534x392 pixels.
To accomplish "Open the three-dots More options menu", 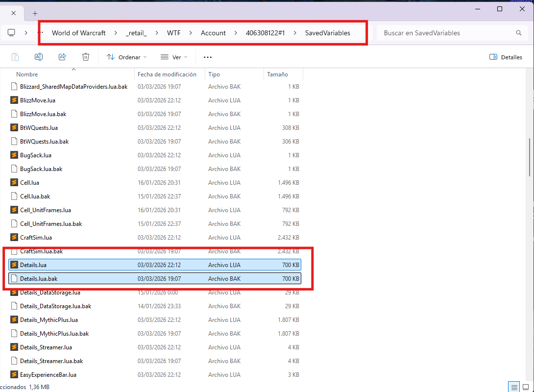I will click(x=207, y=57).
